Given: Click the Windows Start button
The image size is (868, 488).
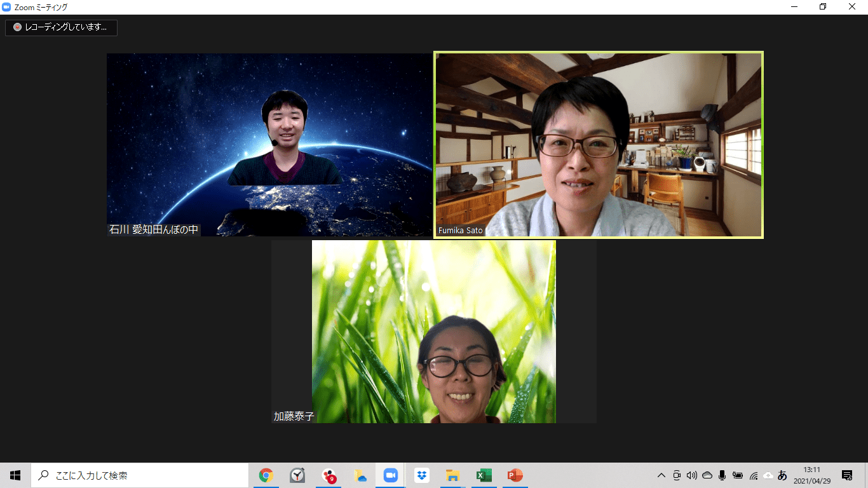Looking at the screenshot, I should click(15, 475).
